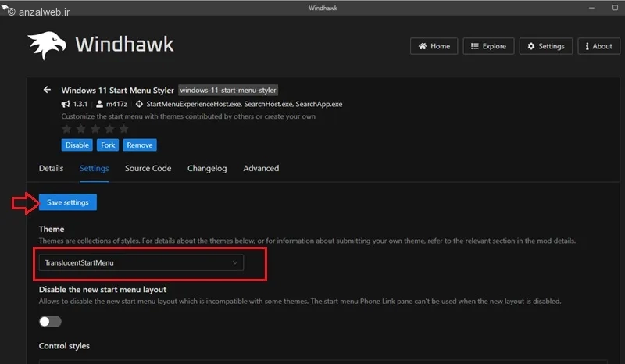Viewport: 625px width, 364px height.
Task: Toggle Disable the new start menu layout
Action: pyautogui.click(x=50, y=321)
